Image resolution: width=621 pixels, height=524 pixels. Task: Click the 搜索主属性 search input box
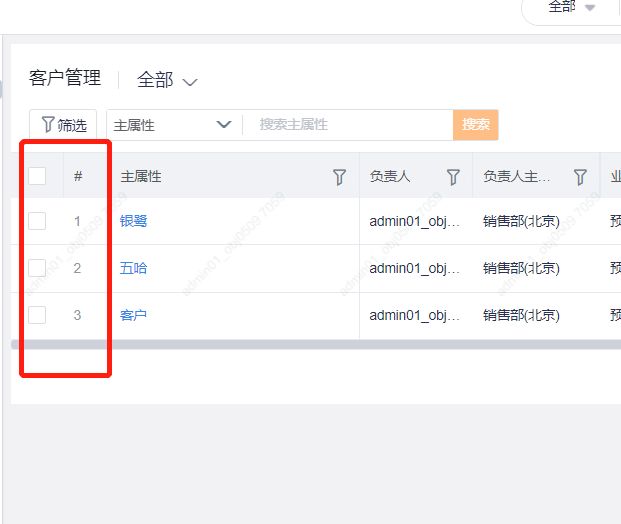(350, 125)
